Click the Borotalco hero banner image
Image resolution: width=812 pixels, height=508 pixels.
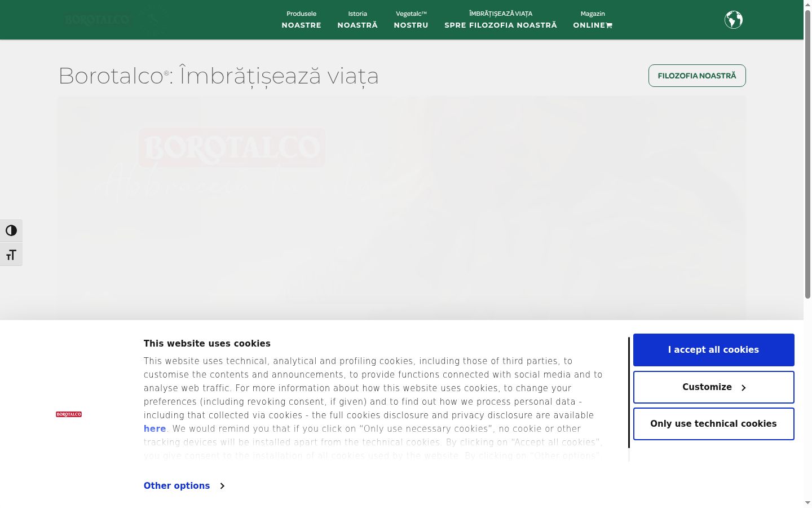click(x=401, y=208)
